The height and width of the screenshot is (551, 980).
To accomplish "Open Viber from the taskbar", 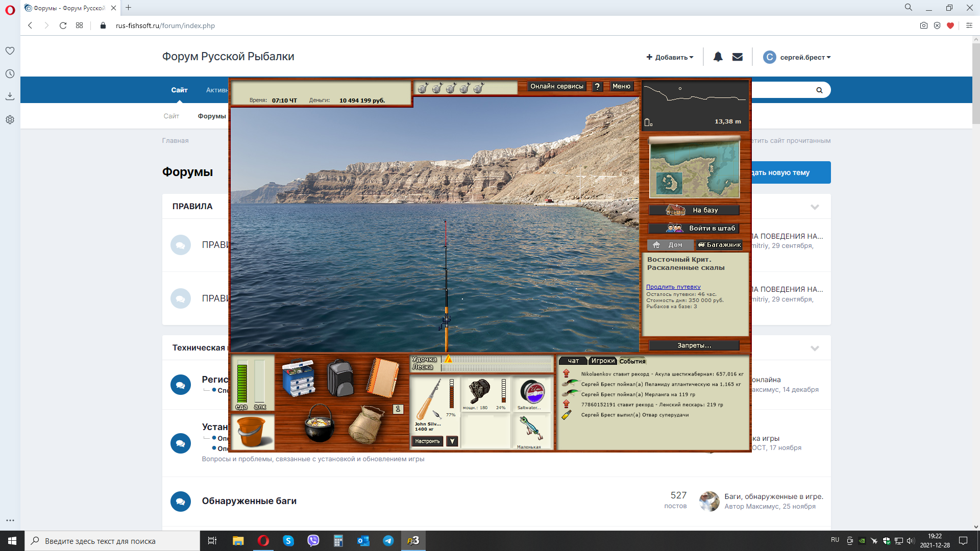I will pos(313,541).
